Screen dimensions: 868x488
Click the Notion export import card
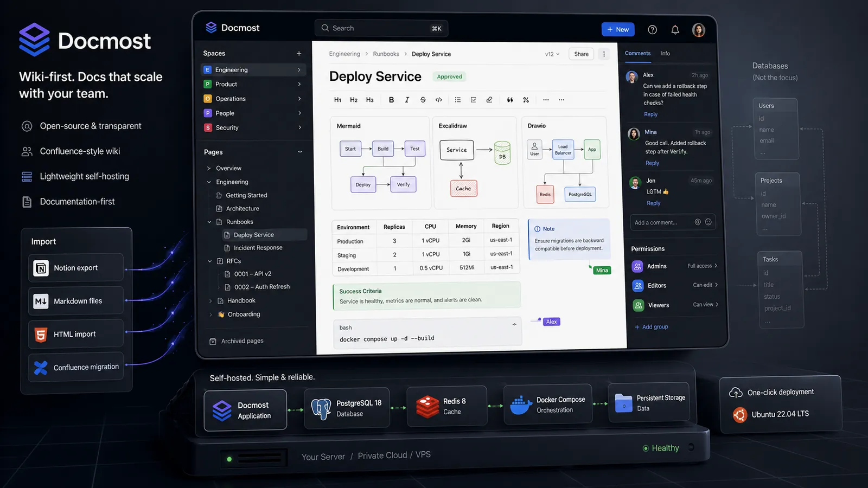(x=76, y=268)
